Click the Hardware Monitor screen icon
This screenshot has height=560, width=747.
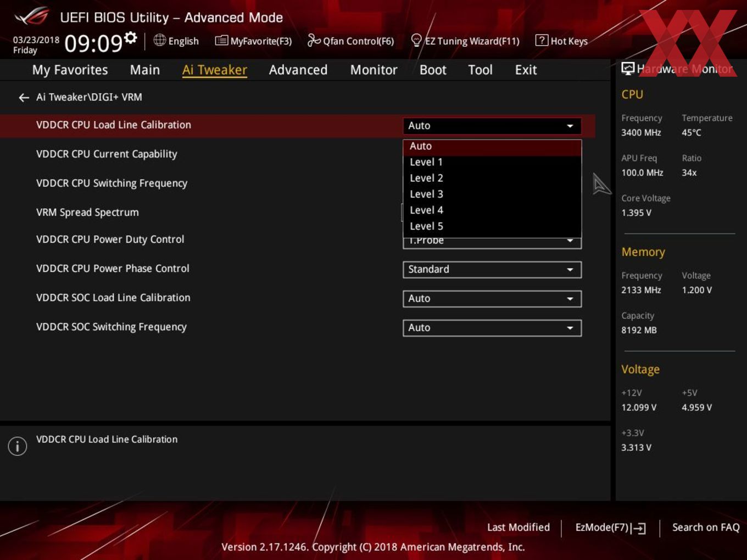628,68
